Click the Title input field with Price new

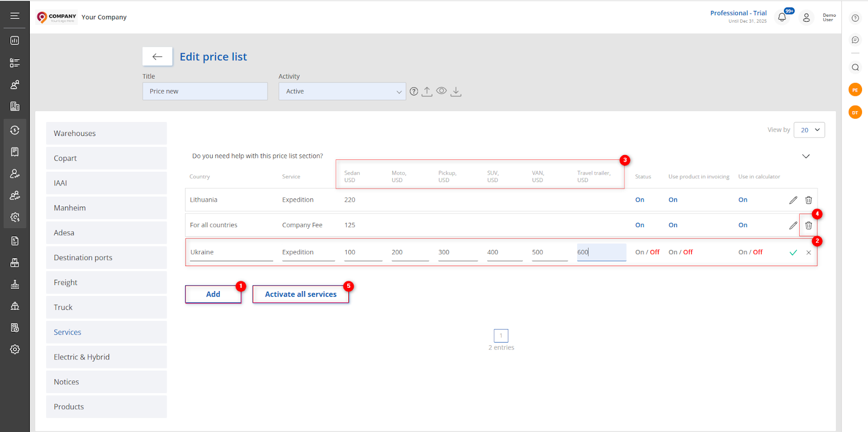pos(205,91)
